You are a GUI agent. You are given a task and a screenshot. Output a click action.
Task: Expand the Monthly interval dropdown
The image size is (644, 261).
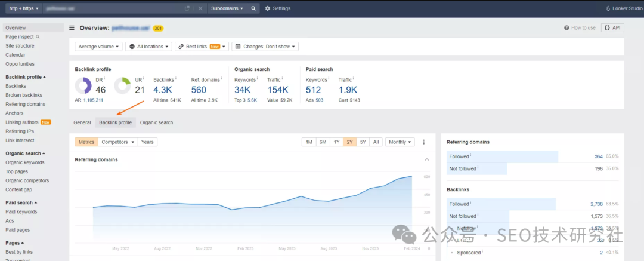pyautogui.click(x=400, y=142)
